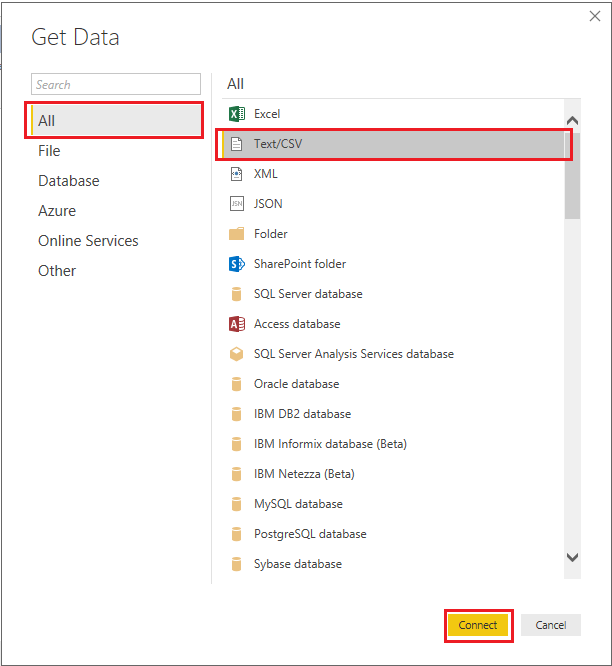Select the Access database label

pyautogui.click(x=297, y=324)
